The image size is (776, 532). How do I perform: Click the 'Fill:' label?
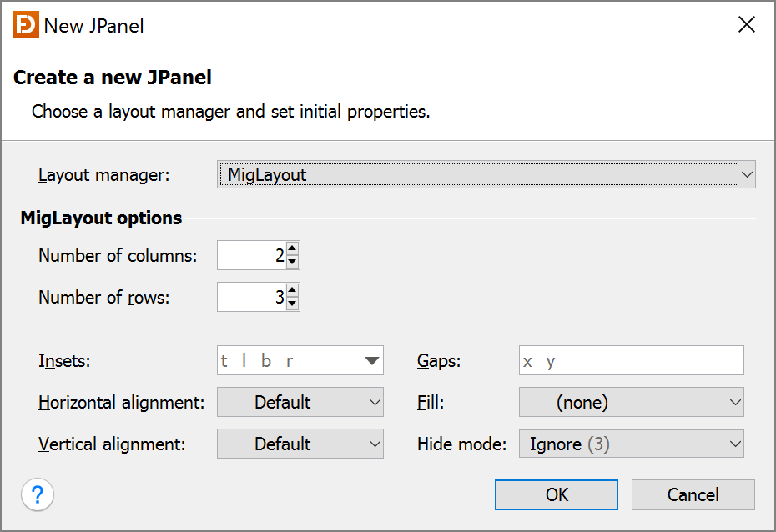click(431, 403)
